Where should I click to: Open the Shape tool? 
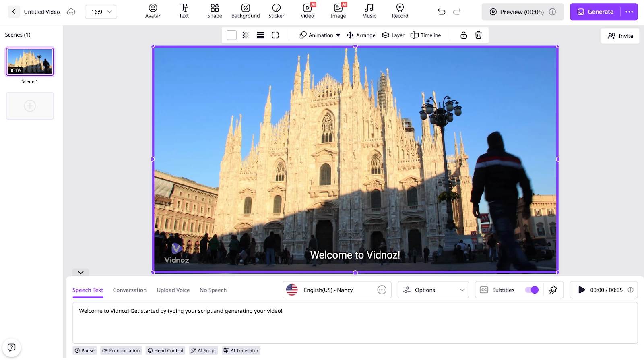click(x=215, y=11)
